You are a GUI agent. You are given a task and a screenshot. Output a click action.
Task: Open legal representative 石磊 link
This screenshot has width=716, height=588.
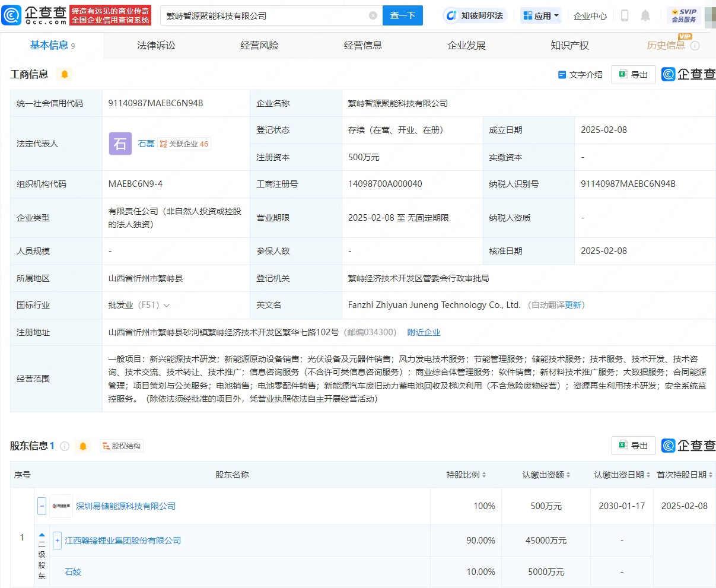point(147,144)
